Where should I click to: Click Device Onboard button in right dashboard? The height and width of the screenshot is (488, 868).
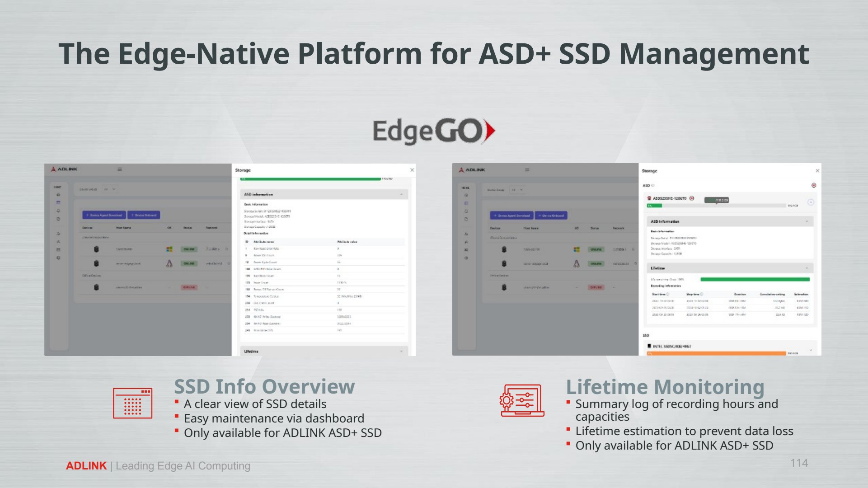click(551, 216)
